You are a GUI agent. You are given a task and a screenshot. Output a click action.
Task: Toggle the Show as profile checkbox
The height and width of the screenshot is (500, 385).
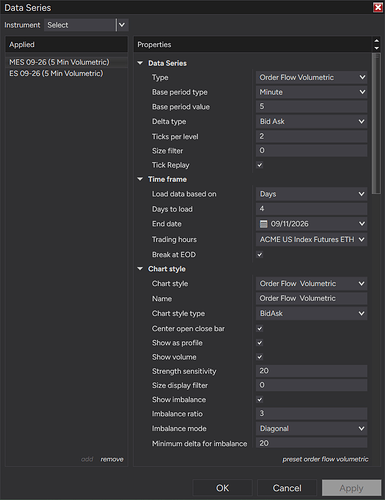tap(260, 343)
